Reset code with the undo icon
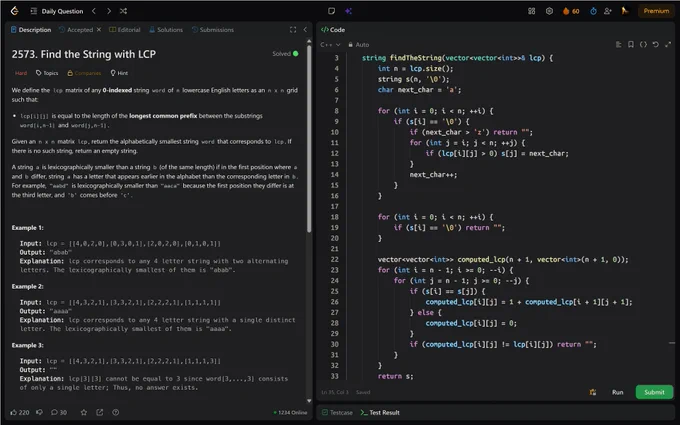Screen dimensions: 680x425 [656, 44]
